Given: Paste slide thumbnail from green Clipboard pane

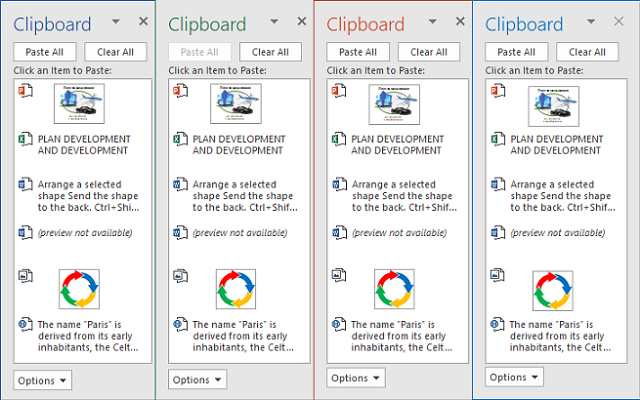Looking at the screenshot, I should tap(236, 104).
